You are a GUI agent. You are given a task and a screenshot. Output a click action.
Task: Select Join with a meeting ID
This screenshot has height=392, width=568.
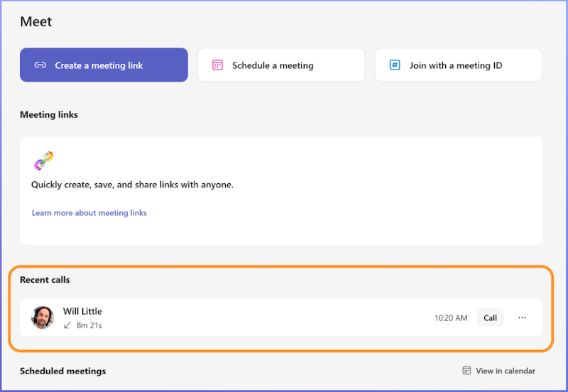tap(458, 65)
